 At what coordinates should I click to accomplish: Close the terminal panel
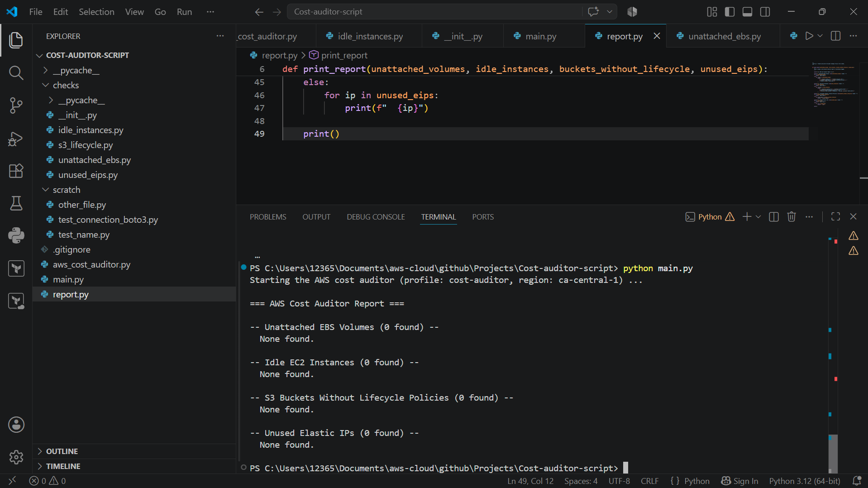click(853, 217)
